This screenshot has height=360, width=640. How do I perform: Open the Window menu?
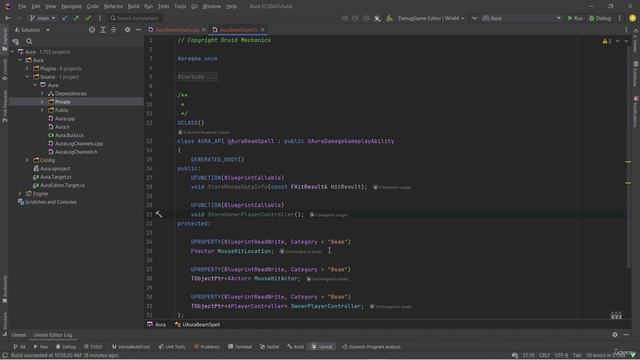tap(211, 7)
